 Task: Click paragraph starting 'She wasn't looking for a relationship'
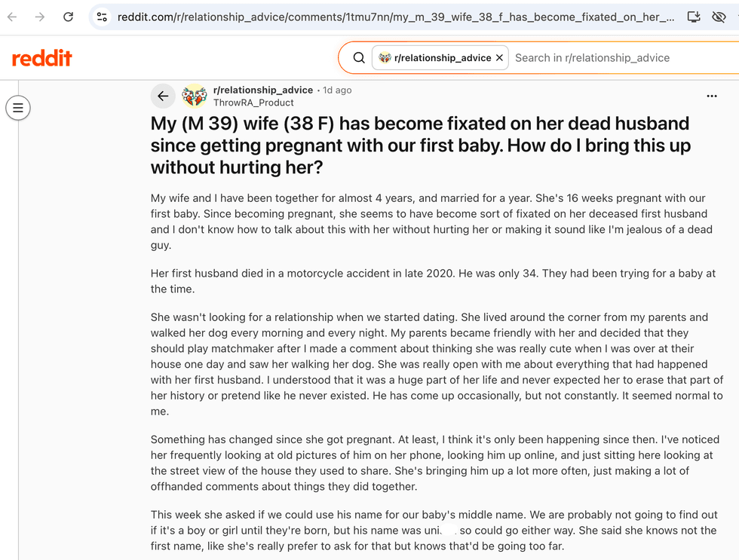point(437,364)
